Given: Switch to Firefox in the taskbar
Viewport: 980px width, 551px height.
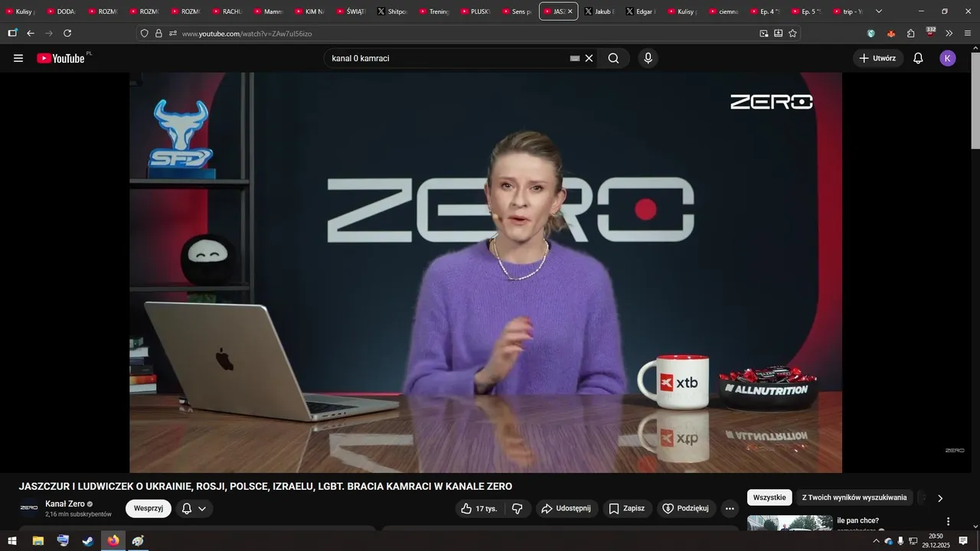Looking at the screenshot, I should click(113, 540).
